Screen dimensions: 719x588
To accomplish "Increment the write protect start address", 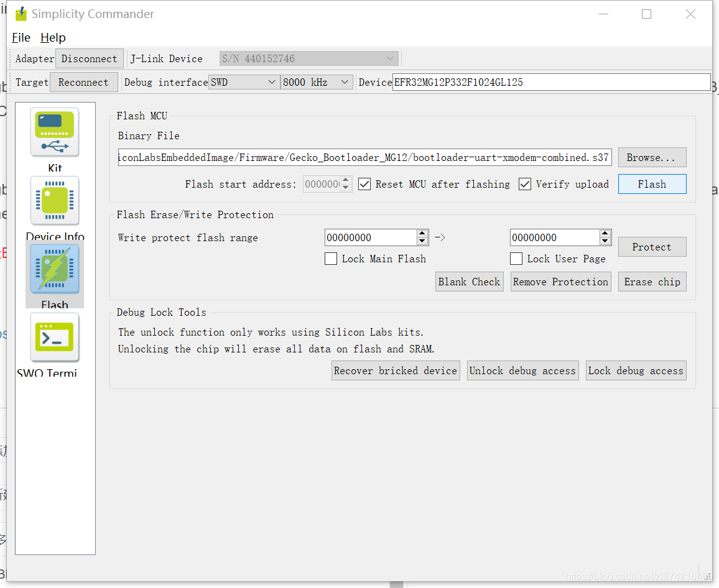I will (422, 234).
